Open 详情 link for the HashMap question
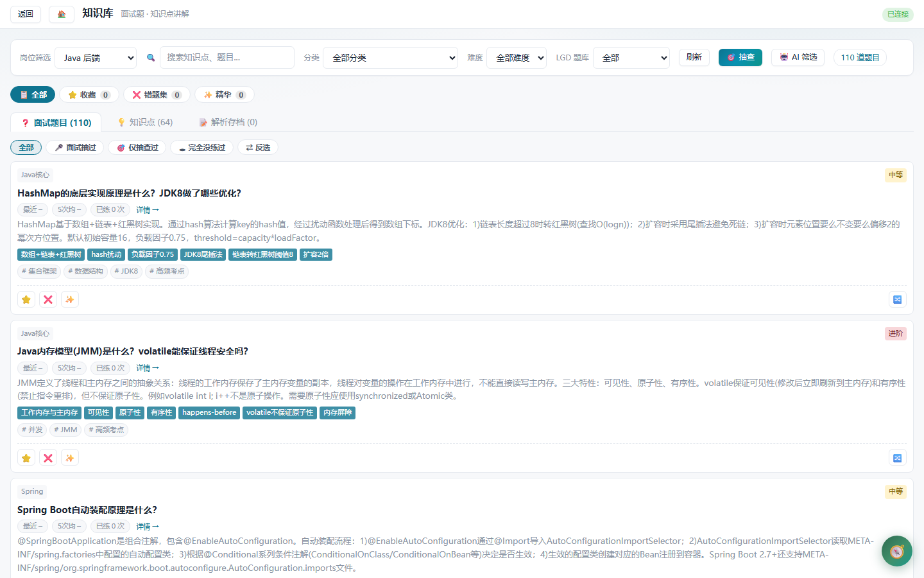Viewport: 924px width, 578px height. coord(148,210)
